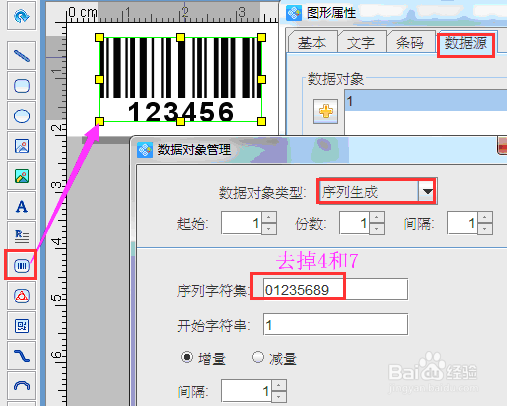Click the redo arrow icon in toolbar

click(x=22, y=16)
